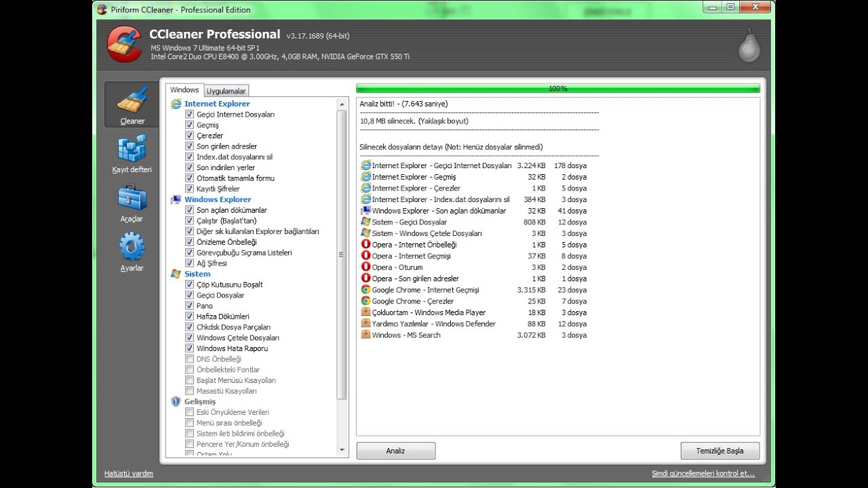
Task: Click Opera icon beside Internet Geçmişi result
Action: (366, 256)
